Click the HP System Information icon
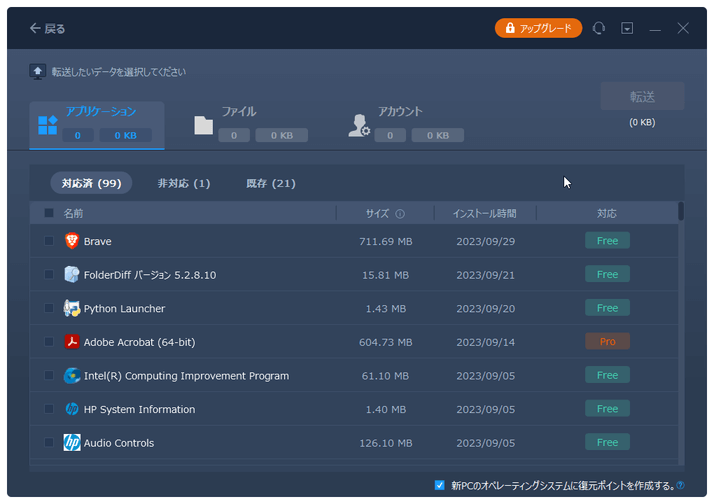The width and height of the screenshot is (714, 504). 72,409
